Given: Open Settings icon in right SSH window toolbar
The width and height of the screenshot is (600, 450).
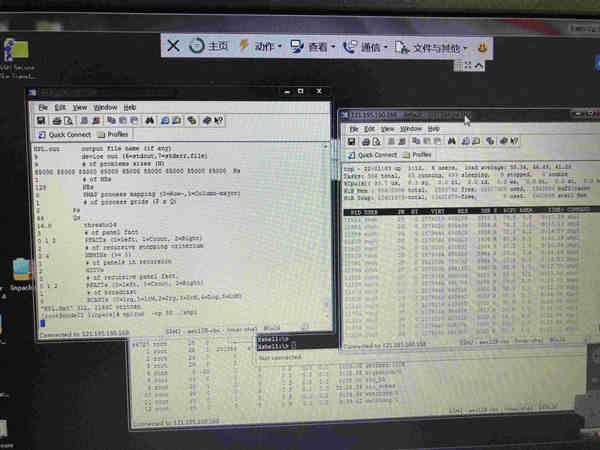Looking at the screenshot, I should pyautogui.click(x=490, y=141).
